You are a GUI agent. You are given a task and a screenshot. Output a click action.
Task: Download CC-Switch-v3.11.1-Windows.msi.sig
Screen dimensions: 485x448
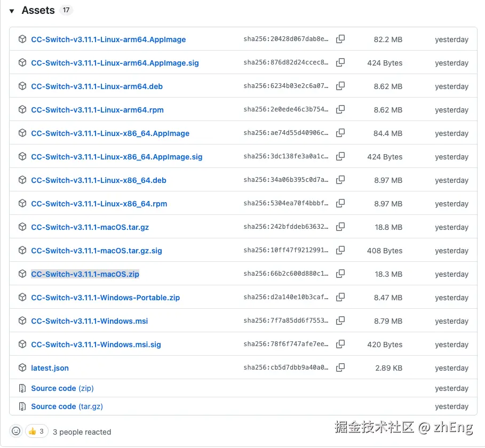(x=96, y=345)
